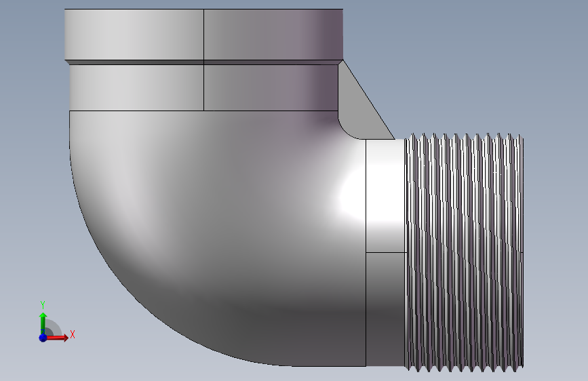This screenshot has height=381, width=588.
Task: Select the top collar band of the fitting
Action: [203, 35]
